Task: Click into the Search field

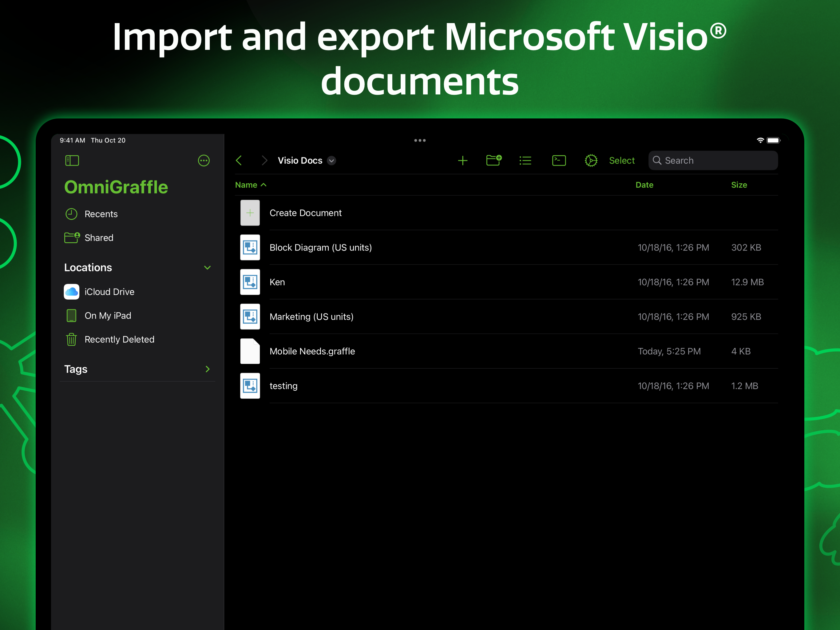Action: [713, 160]
